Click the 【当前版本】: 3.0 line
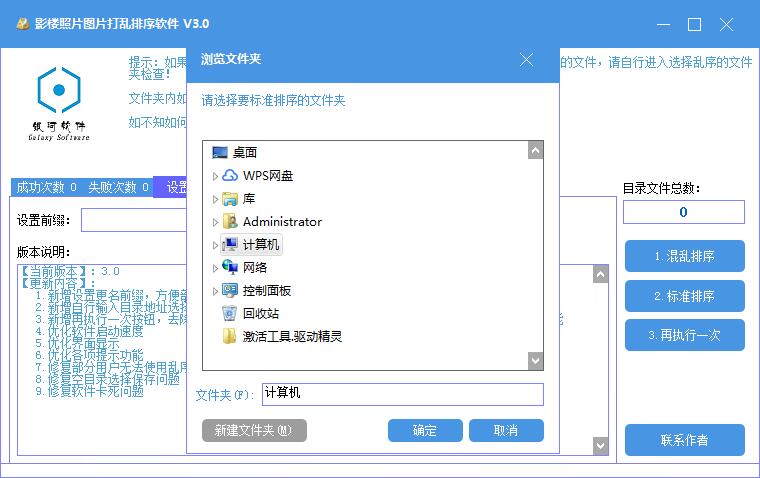The width and height of the screenshot is (760, 478). pyautogui.click(x=68, y=271)
